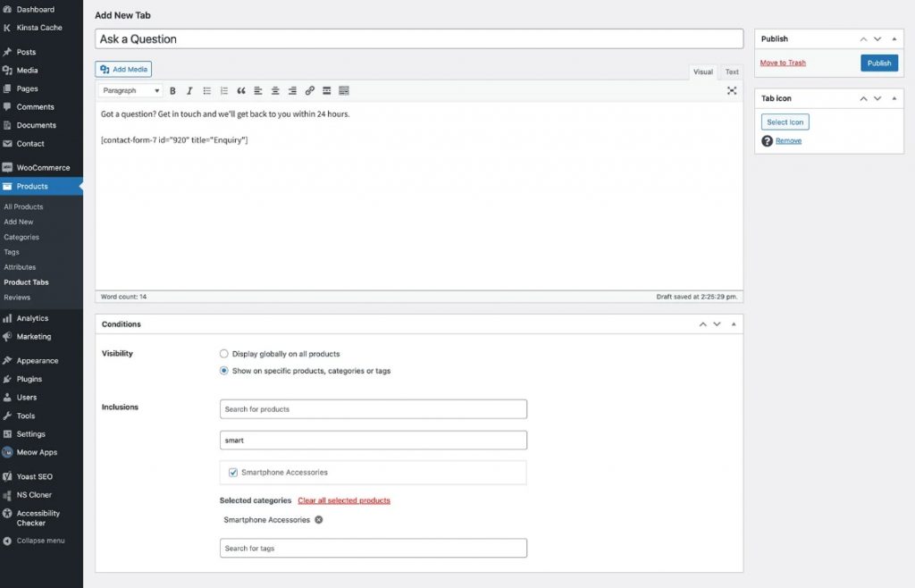Viewport: 915px width, 588px height.
Task: Click Clear all selected products link
Action: pyautogui.click(x=344, y=500)
